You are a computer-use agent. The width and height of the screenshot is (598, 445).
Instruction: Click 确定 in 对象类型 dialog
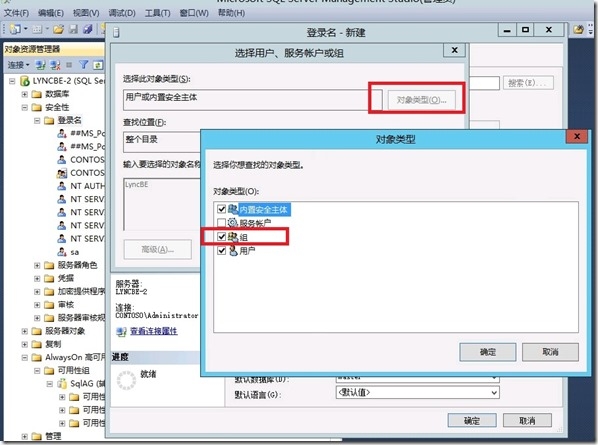(487, 352)
